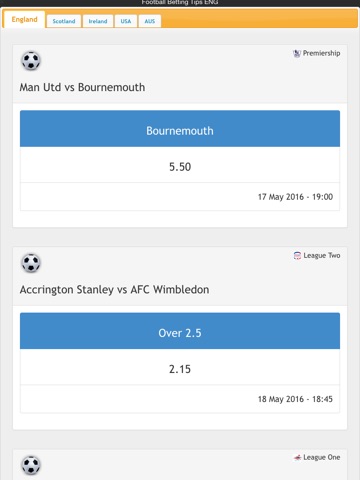Select the 2.15 odds row
This screenshot has height=480, width=360.
point(180,367)
